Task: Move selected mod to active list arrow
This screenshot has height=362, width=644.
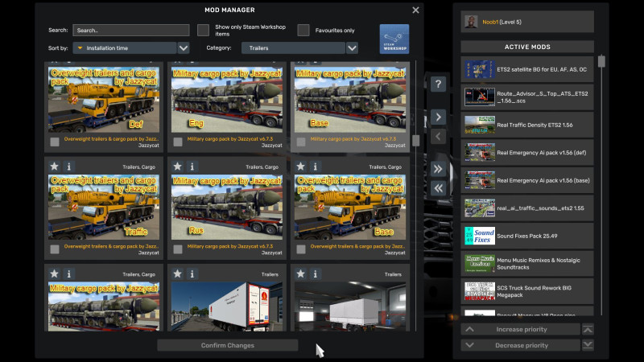Action: 438,117
